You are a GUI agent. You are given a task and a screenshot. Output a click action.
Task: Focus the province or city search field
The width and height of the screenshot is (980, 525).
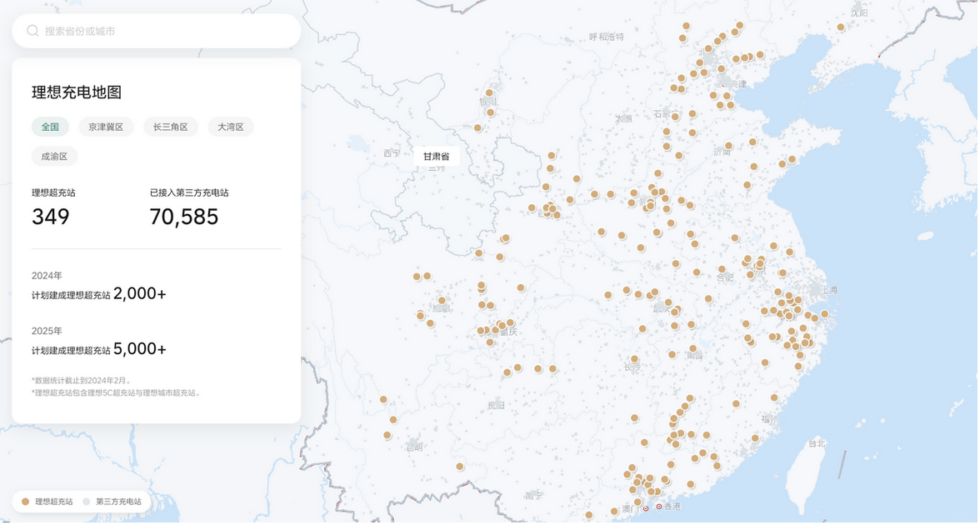(x=157, y=31)
